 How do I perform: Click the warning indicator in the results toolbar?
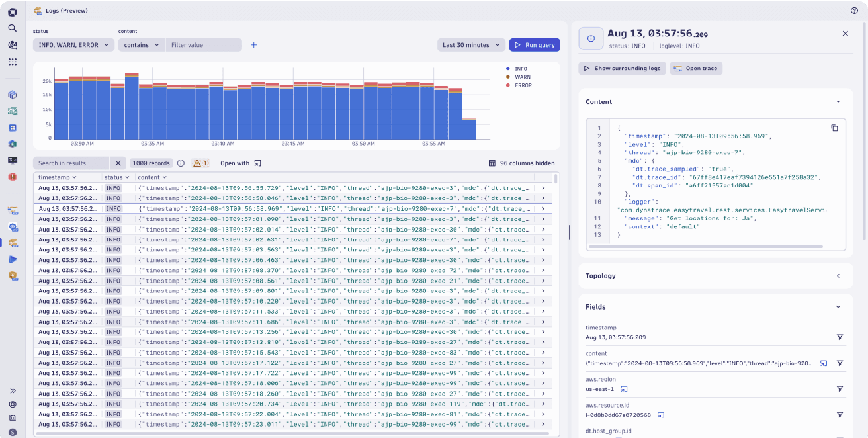click(x=200, y=162)
